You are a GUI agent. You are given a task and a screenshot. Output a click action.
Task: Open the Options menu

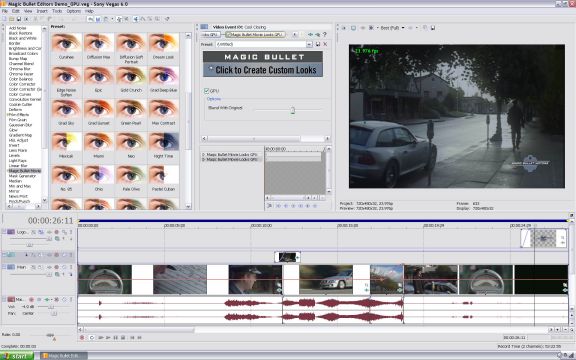73,11
